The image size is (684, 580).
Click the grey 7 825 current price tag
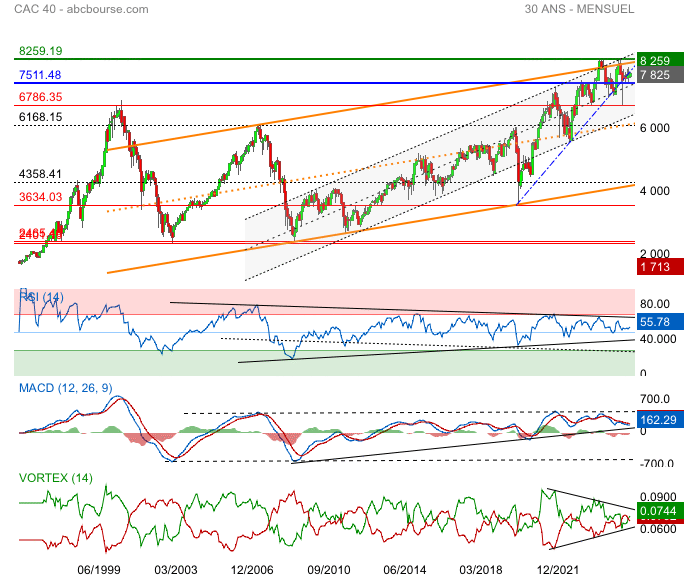[660, 75]
